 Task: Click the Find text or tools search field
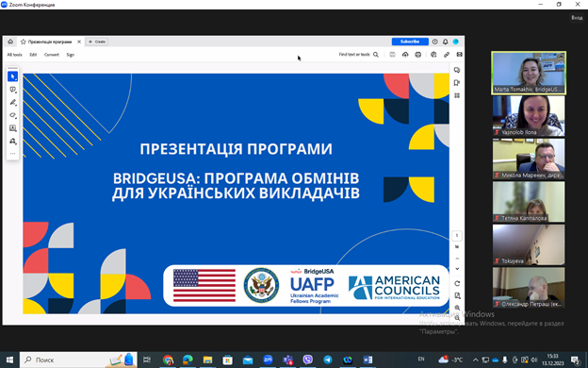click(x=358, y=55)
